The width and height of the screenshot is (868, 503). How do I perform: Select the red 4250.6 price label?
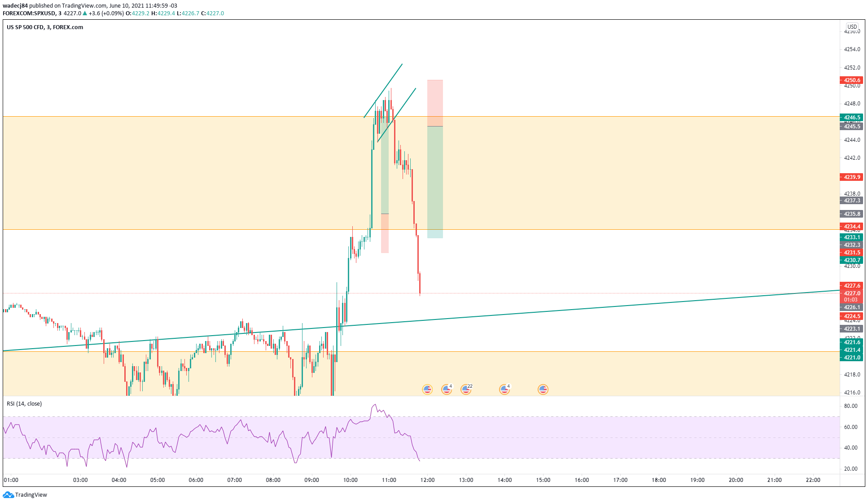pos(851,80)
